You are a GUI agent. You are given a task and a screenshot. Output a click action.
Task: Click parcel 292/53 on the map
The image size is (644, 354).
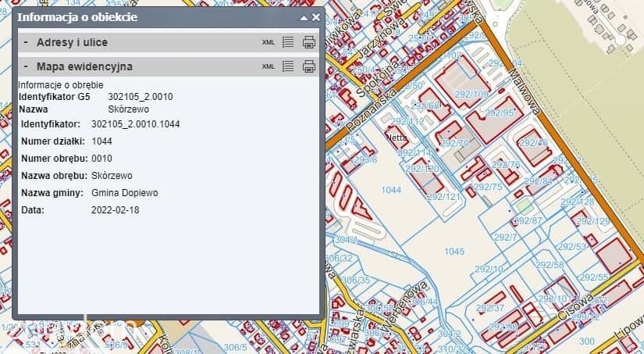(571, 247)
